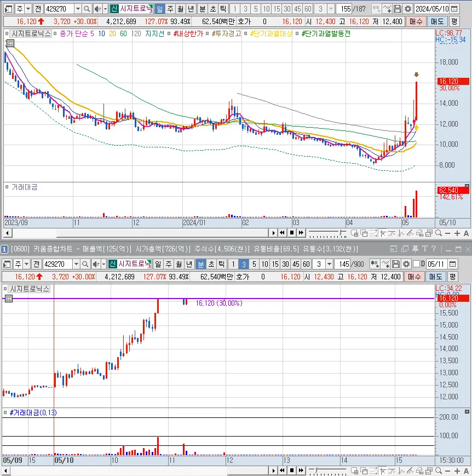472x476 pixels.
Task: Select 분 (minute) period in upper chart
Action: click(203, 9)
